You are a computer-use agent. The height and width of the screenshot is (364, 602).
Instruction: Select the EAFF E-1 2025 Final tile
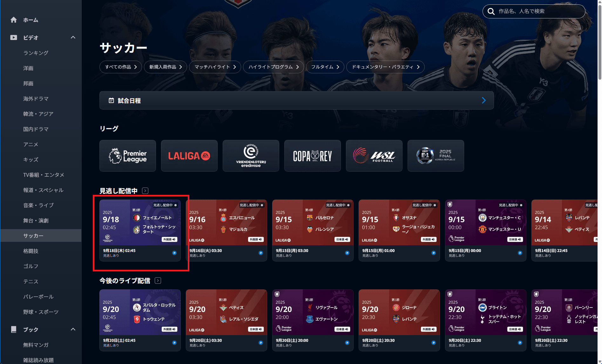436,156
